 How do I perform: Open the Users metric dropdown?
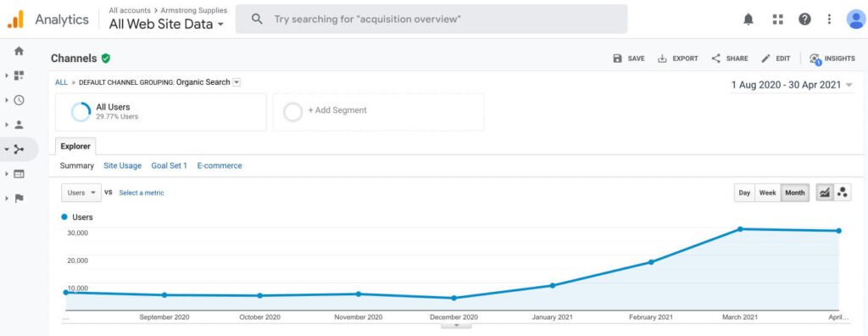pos(81,193)
